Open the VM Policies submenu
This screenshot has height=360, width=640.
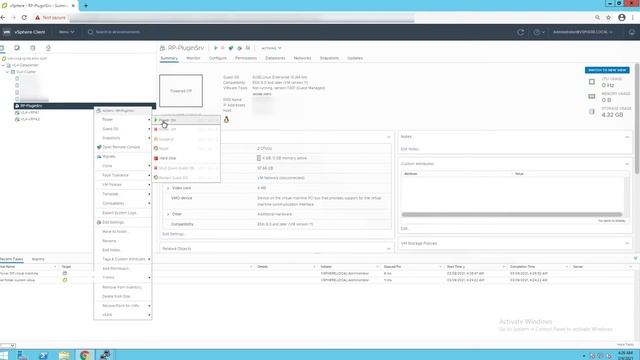point(123,184)
